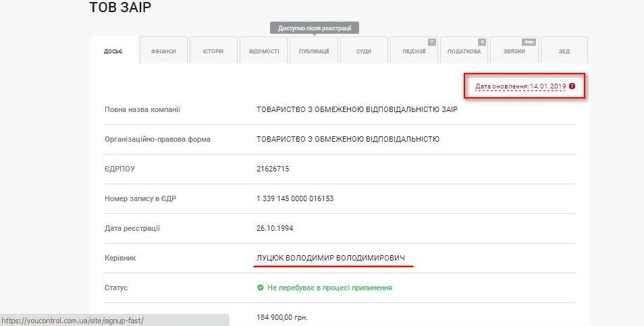Switch to the Ліцензії tab
Screen dimensions: 644x326
click(414, 51)
